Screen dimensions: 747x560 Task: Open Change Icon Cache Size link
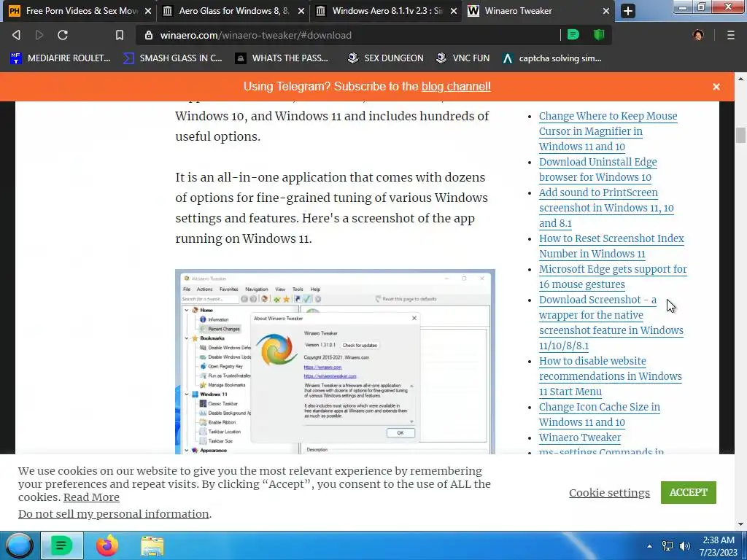tap(600, 414)
